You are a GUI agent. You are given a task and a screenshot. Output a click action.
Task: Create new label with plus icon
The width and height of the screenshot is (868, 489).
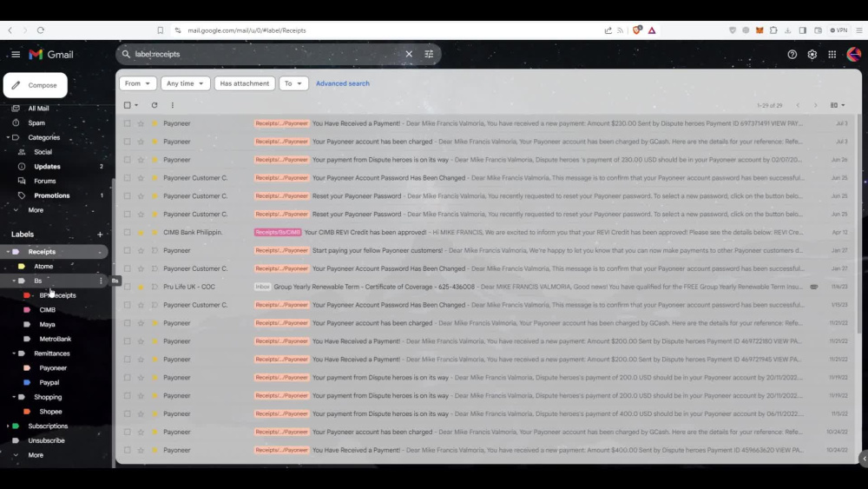click(x=100, y=235)
